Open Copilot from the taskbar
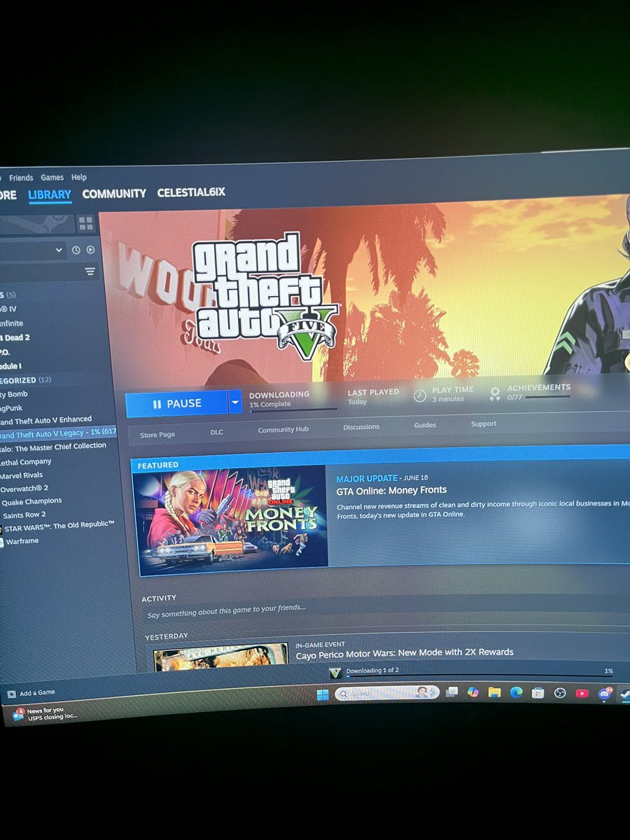Viewport: 630px width, 840px height. coord(473,692)
